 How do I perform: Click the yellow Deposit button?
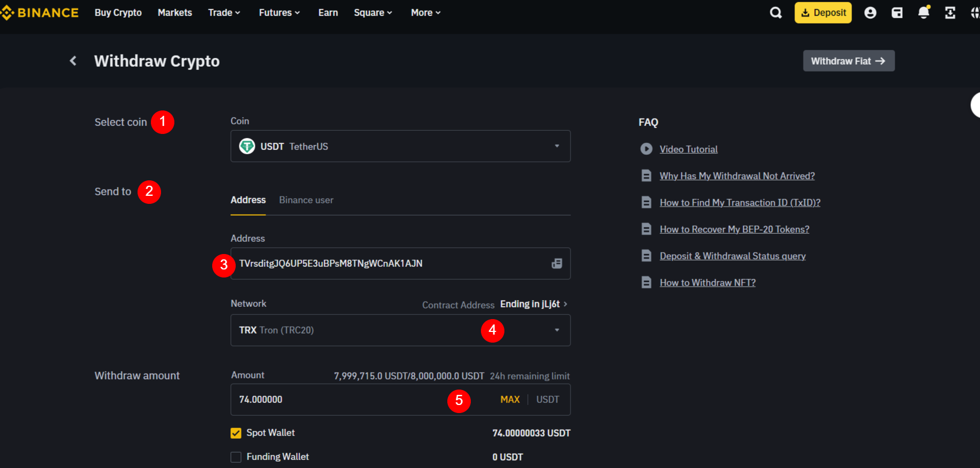(823, 12)
